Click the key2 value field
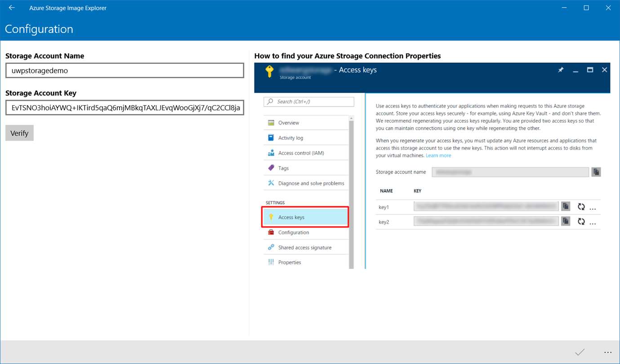The width and height of the screenshot is (620, 364). pyautogui.click(x=486, y=221)
